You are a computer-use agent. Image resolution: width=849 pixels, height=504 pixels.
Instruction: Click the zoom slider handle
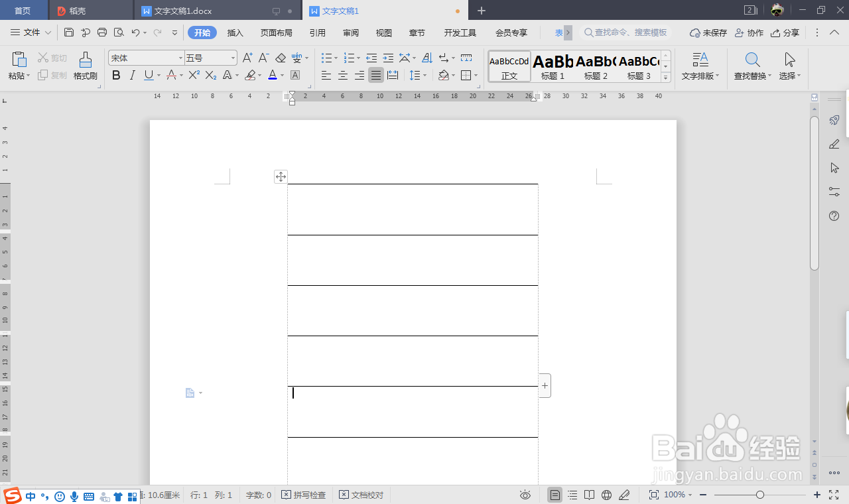[x=760, y=495]
